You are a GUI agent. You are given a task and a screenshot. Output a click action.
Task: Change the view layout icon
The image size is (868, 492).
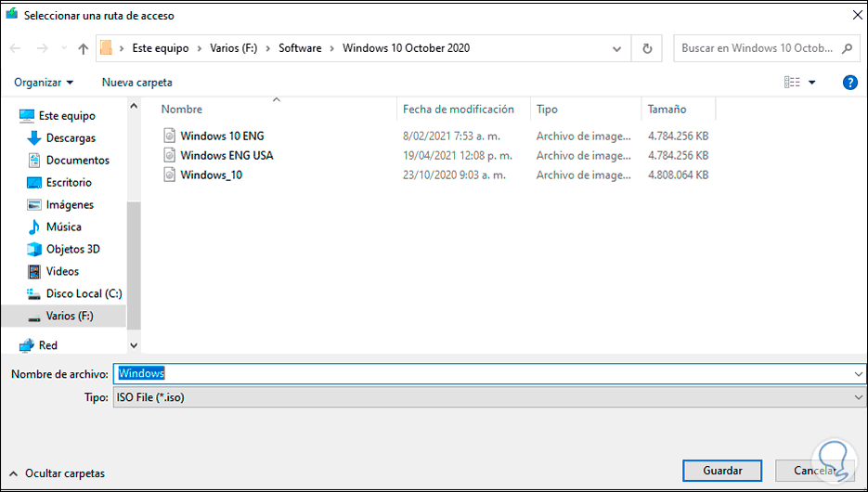pos(792,83)
